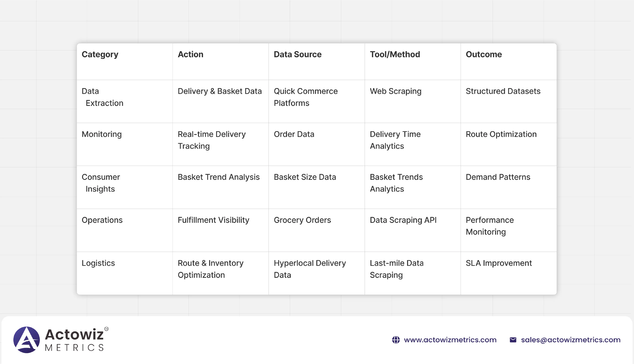Click the Data Scraping API cell
The image size is (634, 364).
tap(403, 220)
